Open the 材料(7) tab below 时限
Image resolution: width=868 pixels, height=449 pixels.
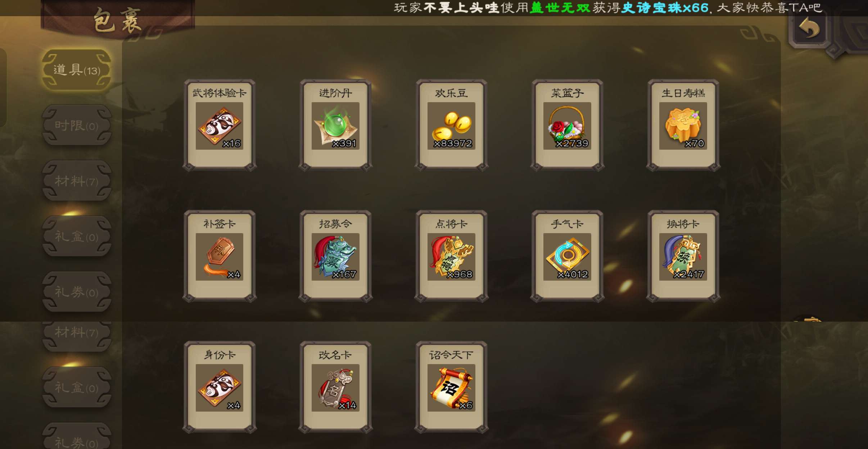(77, 181)
